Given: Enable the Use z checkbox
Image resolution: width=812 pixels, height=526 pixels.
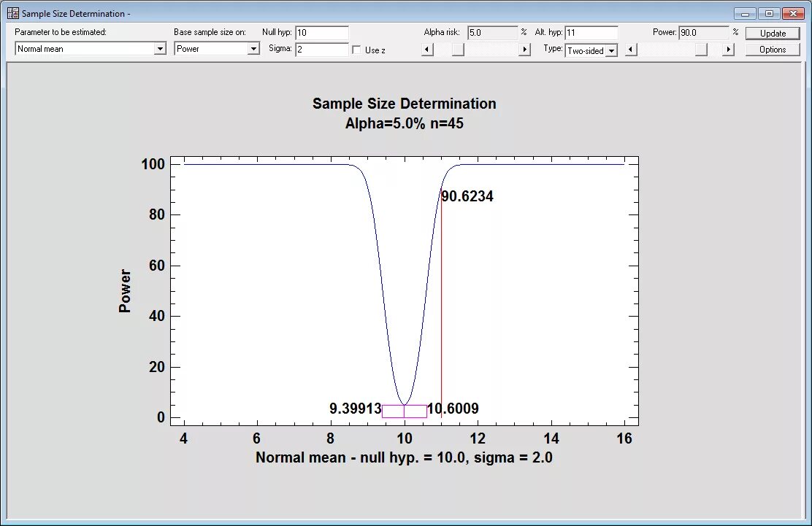Looking at the screenshot, I should (x=356, y=50).
